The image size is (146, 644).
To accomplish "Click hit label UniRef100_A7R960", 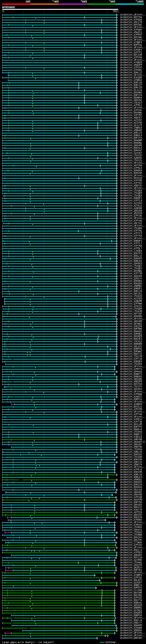I will click(x=131, y=520).
